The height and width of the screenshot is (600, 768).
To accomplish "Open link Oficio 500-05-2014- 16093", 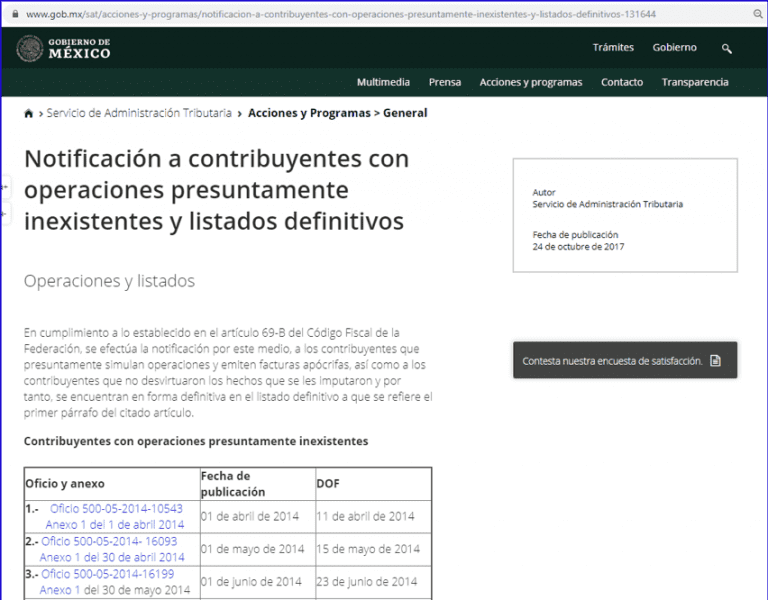I will (x=109, y=542).
